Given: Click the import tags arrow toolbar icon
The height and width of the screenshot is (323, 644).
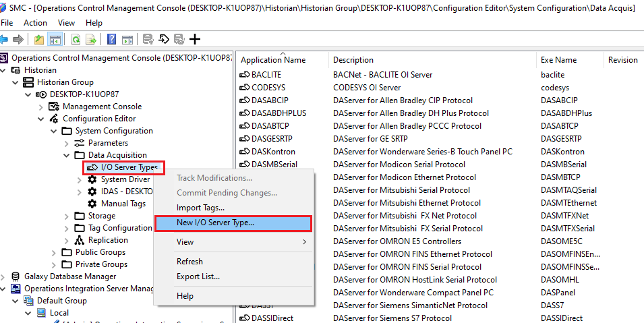Looking at the screenshot, I should (x=164, y=40).
